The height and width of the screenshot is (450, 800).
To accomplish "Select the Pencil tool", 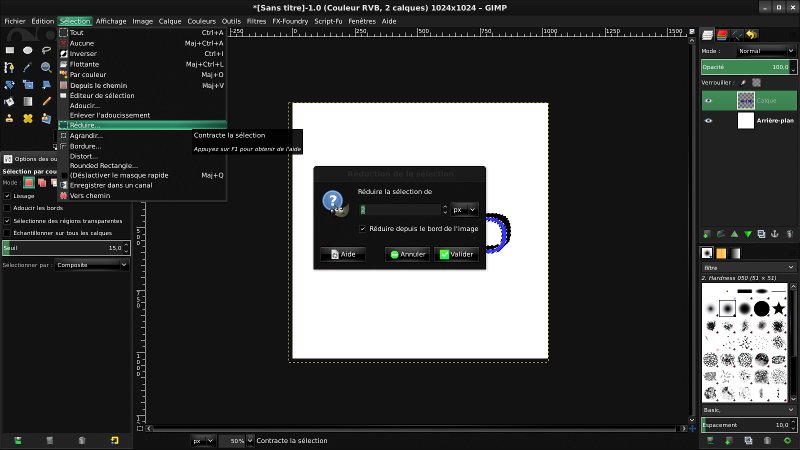I will (46, 102).
